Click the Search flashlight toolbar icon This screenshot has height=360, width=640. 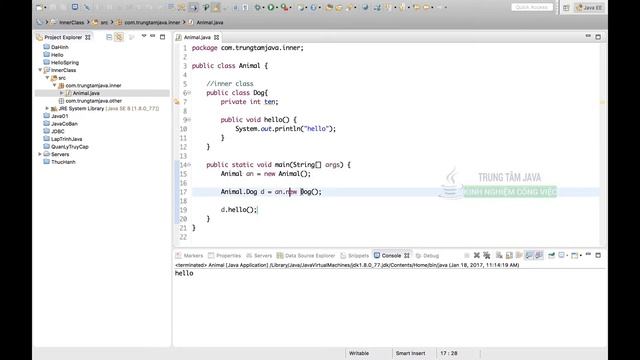(349, 7)
